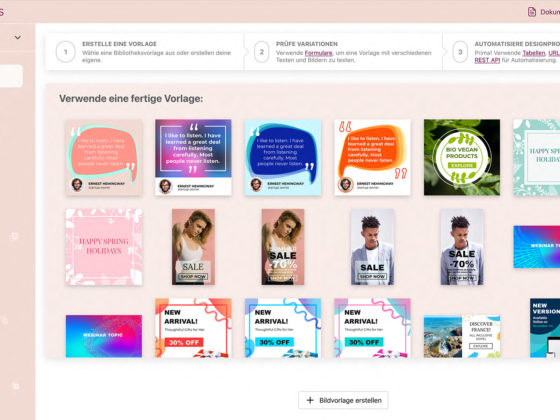Choose the pink Happy Spring Holidays template

coord(104,247)
